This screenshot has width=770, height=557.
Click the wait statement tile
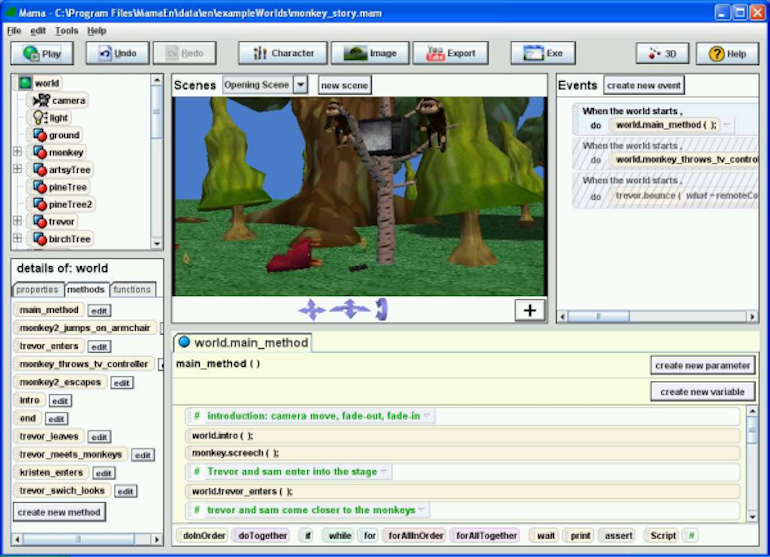coord(546,535)
